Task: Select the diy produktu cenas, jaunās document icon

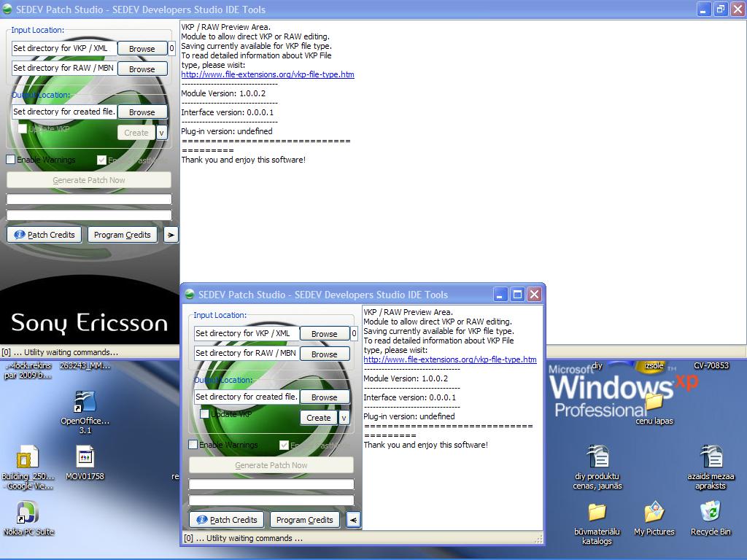Action: [597, 456]
